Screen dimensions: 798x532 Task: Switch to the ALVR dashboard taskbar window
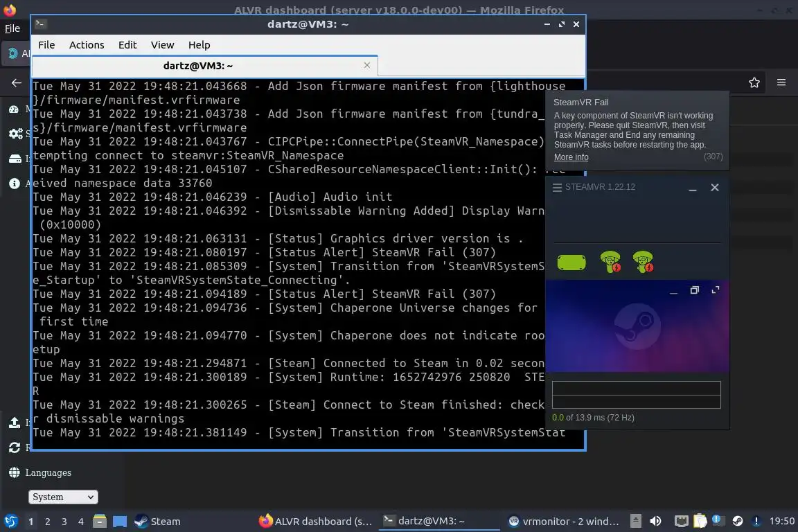[x=316, y=522]
